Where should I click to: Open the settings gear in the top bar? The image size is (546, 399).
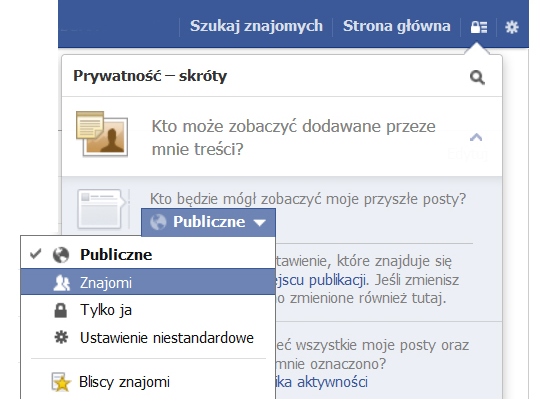coord(512,27)
